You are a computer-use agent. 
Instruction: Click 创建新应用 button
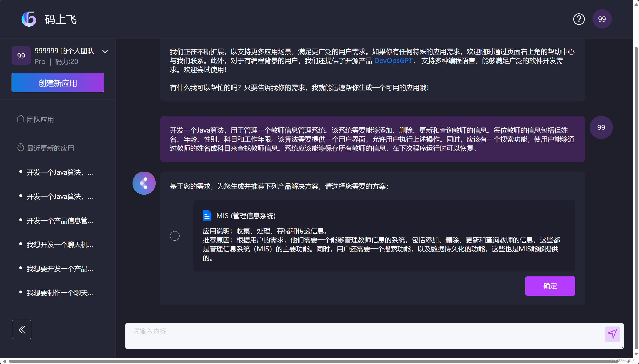point(58,83)
